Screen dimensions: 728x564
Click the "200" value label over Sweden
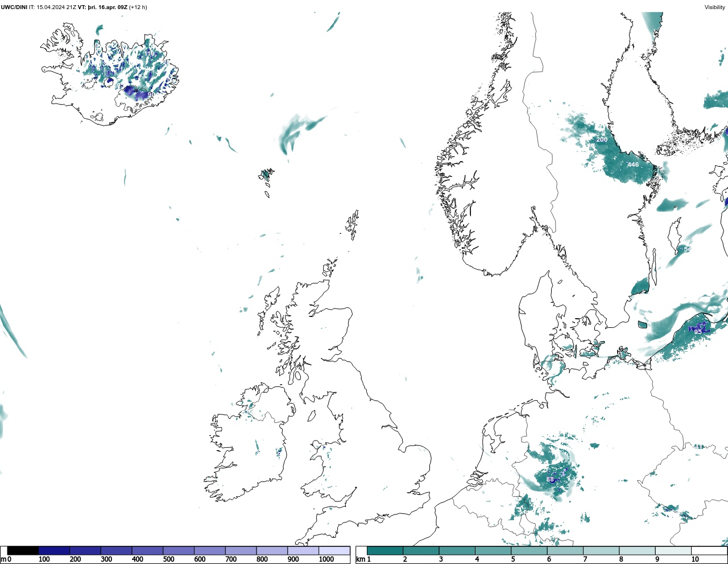[602, 139]
